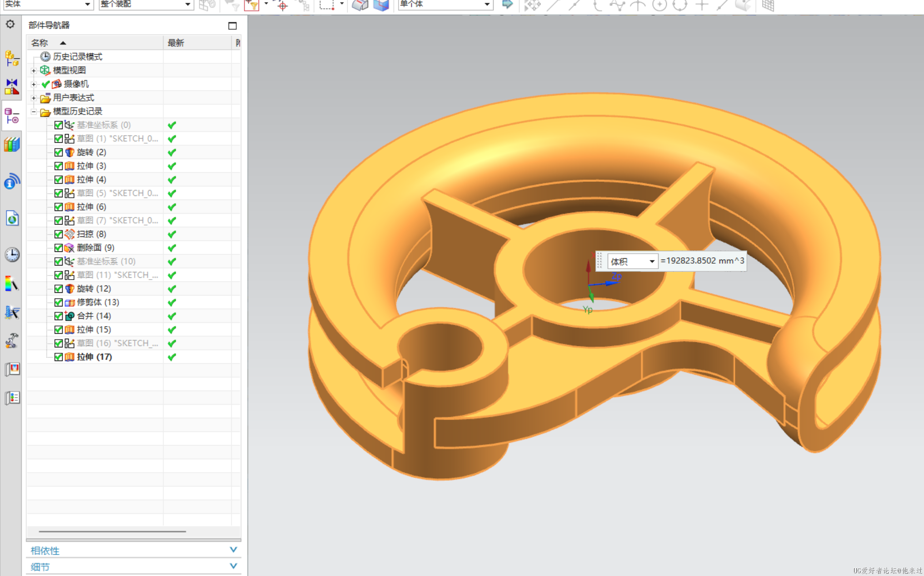Image resolution: width=924 pixels, height=576 pixels.
Task: Open the Assembly Navigator sidebar icon
Action: pyautogui.click(x=12, y=59)
